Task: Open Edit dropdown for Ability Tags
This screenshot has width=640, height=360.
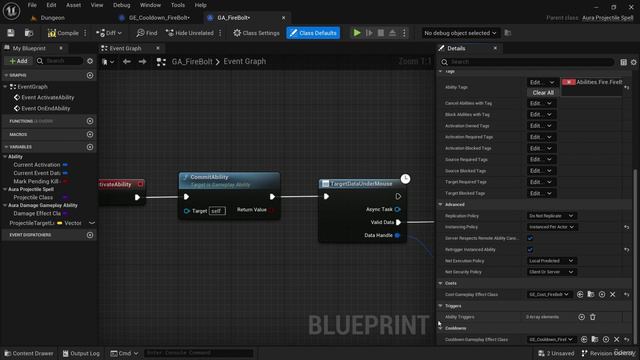Action: (542, 82)
